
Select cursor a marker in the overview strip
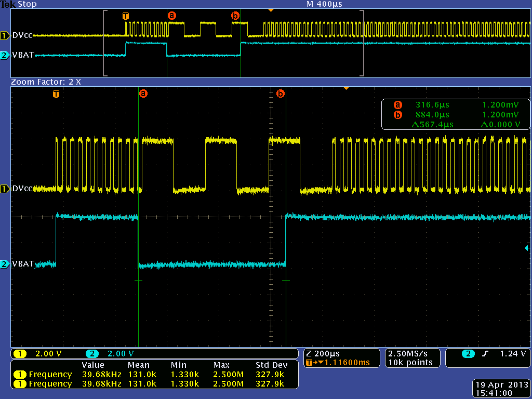click(172, 16)
